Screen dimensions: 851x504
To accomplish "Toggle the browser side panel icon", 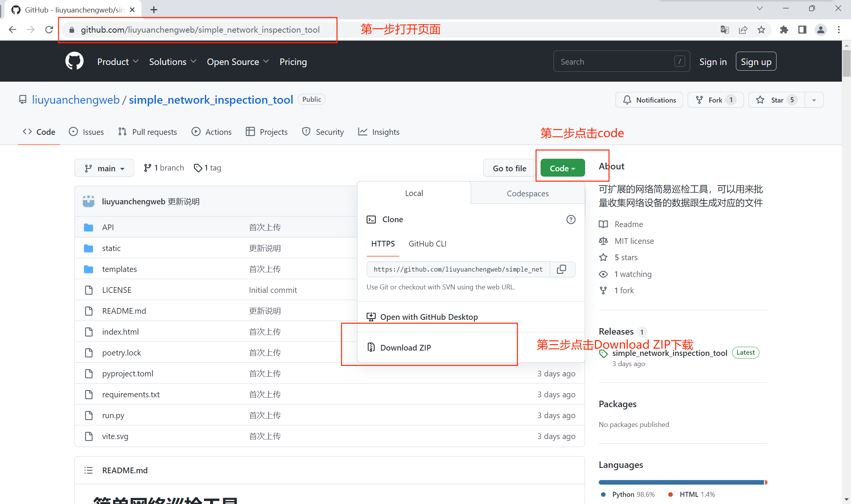I will click(802, 30).
